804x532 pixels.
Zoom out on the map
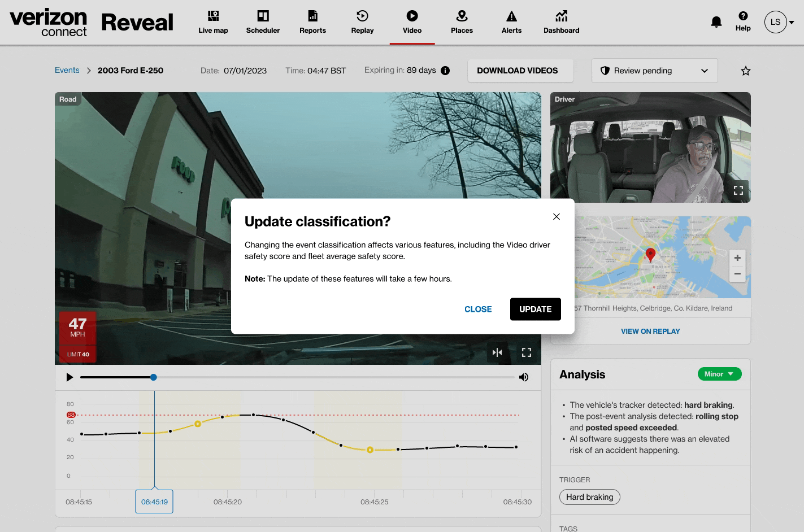click(x=737, y=273)
